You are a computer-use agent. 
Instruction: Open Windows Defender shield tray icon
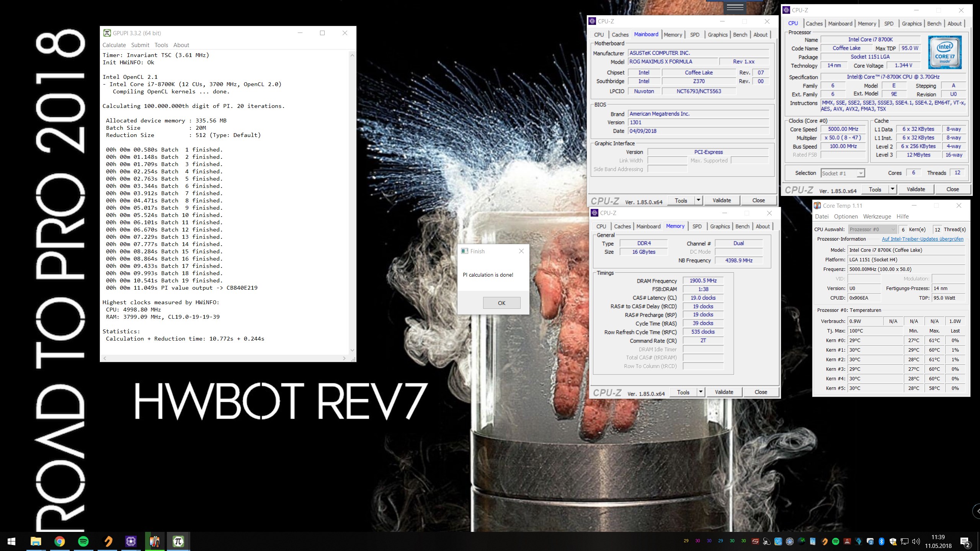pos(893,541)
